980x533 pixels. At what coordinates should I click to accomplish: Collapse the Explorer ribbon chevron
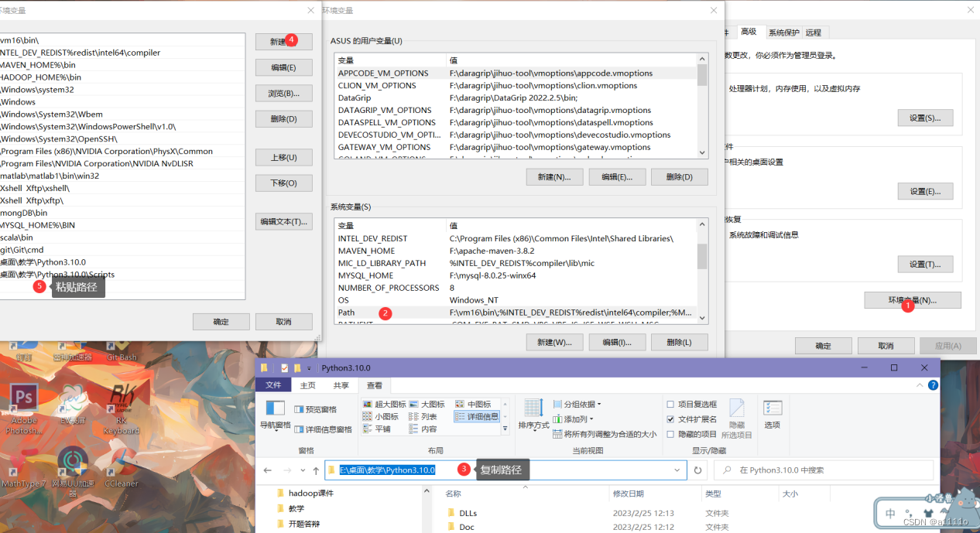click(x=920, y=385)
